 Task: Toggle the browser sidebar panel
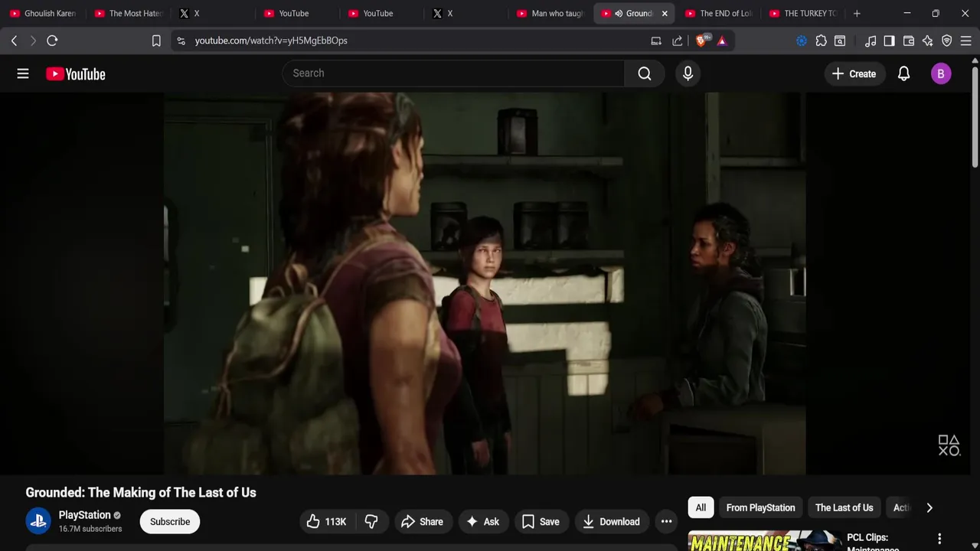click(889, 41)
